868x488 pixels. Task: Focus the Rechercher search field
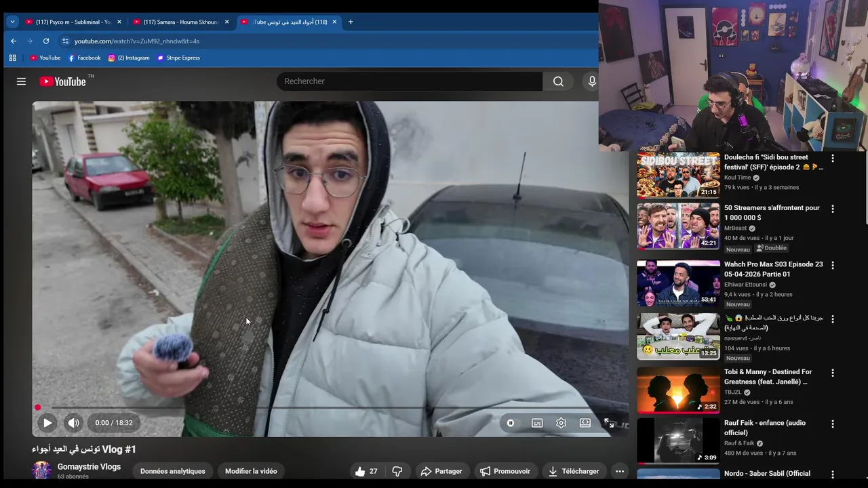410,81
